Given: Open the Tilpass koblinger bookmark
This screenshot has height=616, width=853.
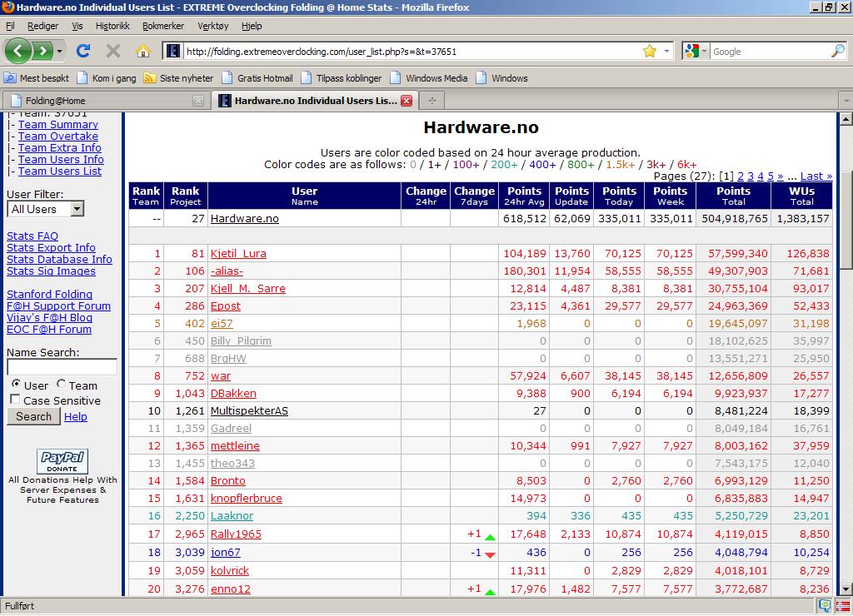Looking at the screenshot, I should 341,77.
